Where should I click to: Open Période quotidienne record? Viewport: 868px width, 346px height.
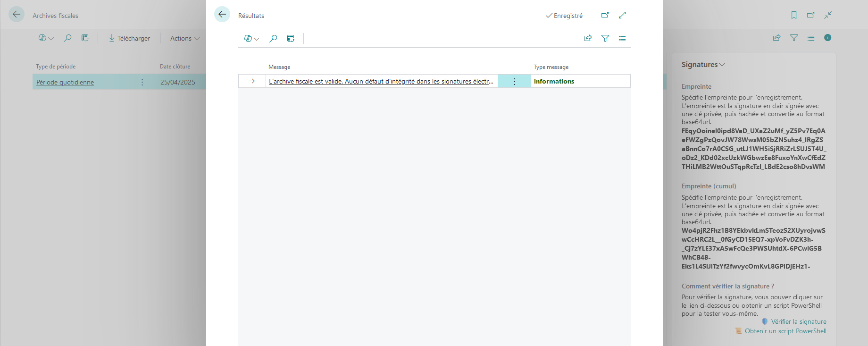click(x=65, y=82)
